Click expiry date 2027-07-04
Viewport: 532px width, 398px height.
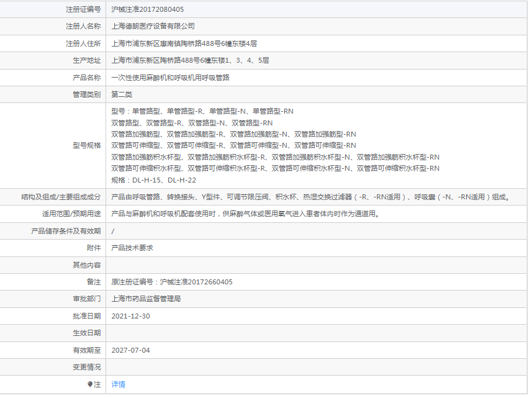coord(130,350)
